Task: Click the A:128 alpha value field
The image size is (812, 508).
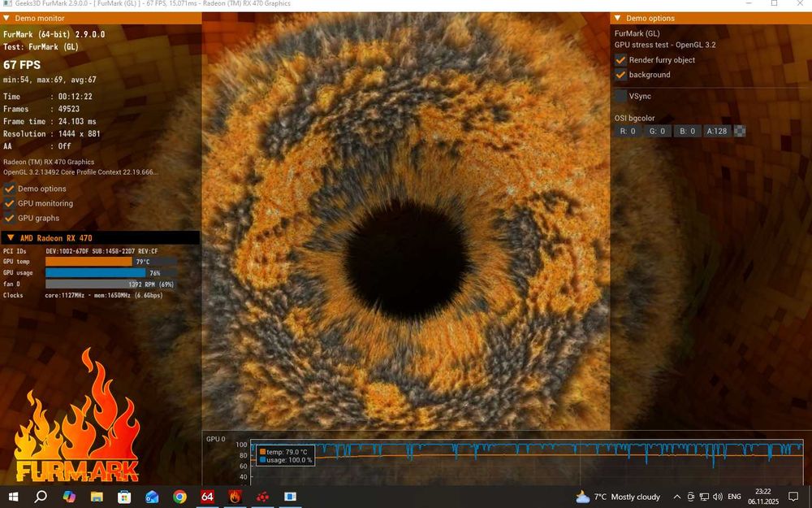Action: (x=717, y=131)
